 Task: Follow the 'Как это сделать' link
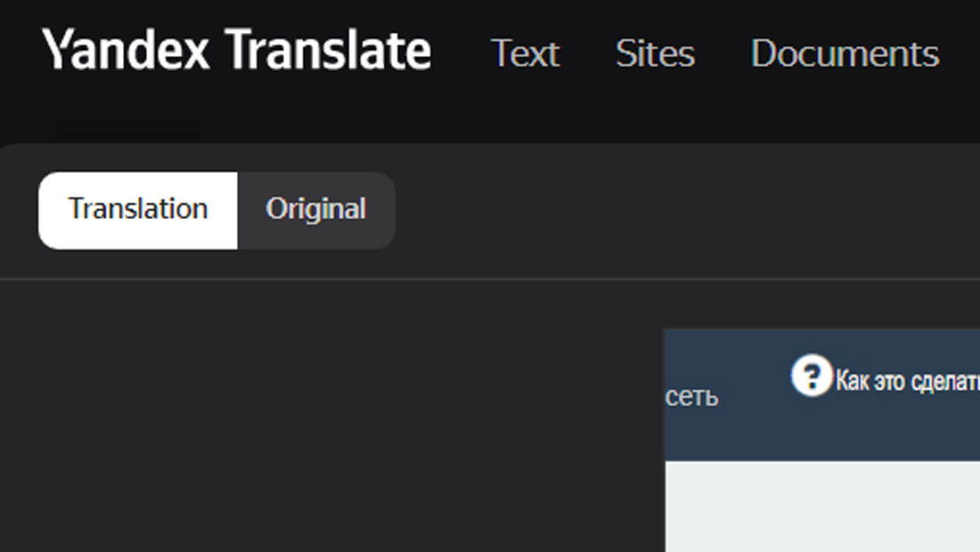[x=908, y=380]
